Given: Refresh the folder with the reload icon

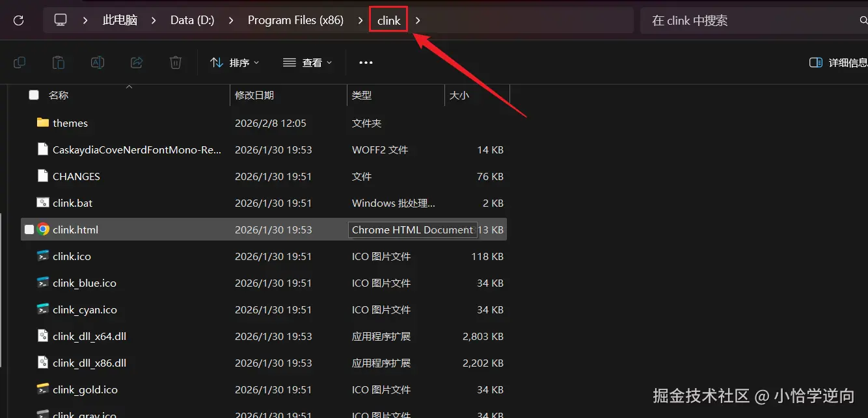Looking at the screenshot, I should tap(18, 21).
